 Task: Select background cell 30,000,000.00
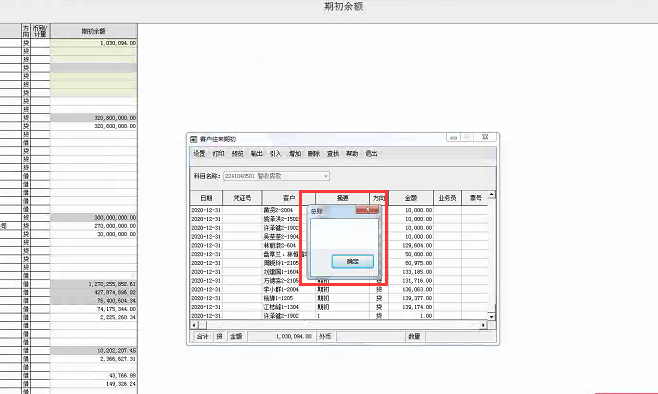(x=94, y=234)
